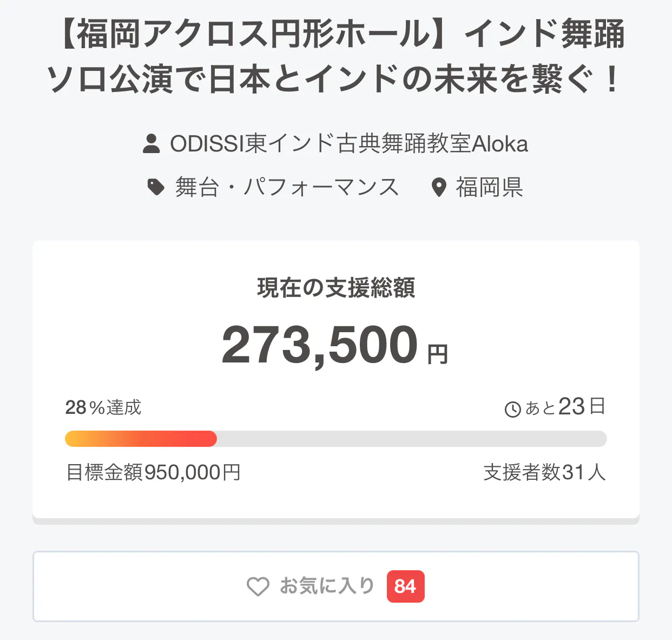Click the tag icon next to 舞台・パフォーマンス
This screenshot has width=672, height=640.
[156, 187]
